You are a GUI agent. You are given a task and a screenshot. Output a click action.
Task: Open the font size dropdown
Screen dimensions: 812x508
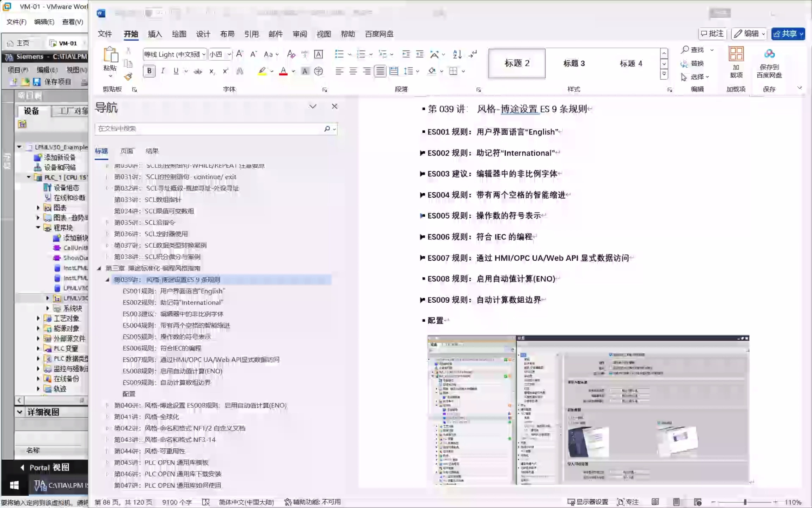click(229, 54)
